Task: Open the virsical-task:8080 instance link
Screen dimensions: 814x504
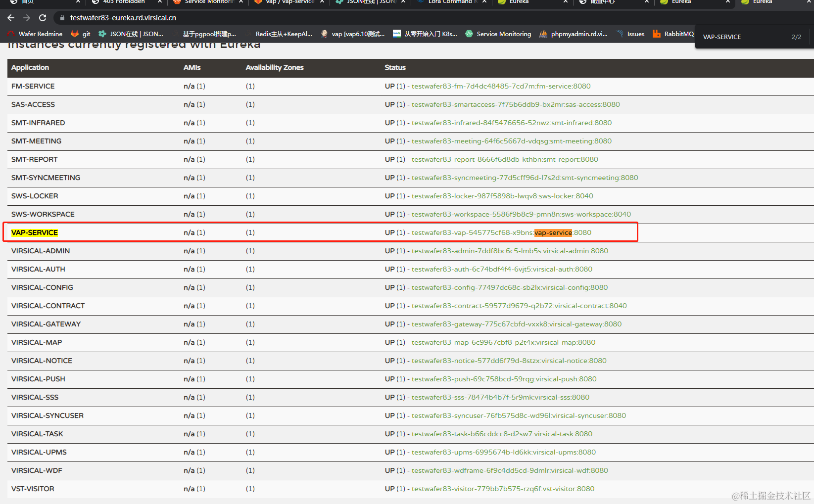Action: (502, 434)
